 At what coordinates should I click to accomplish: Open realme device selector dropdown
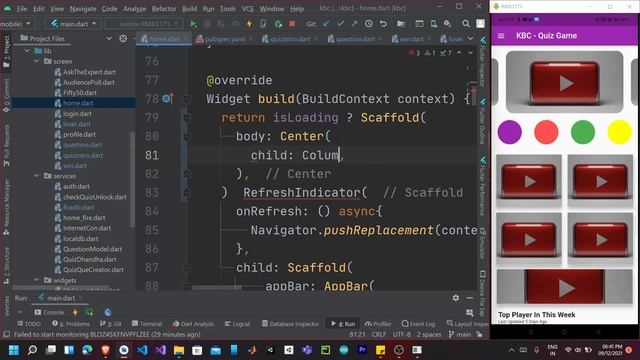click(x=144, y=24)
